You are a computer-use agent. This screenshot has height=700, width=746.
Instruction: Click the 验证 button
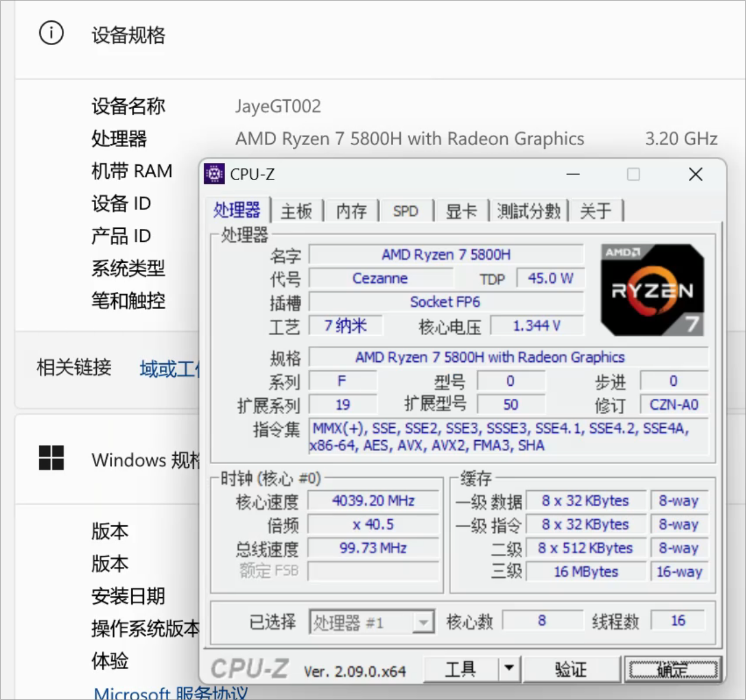(x=571, y=670)
